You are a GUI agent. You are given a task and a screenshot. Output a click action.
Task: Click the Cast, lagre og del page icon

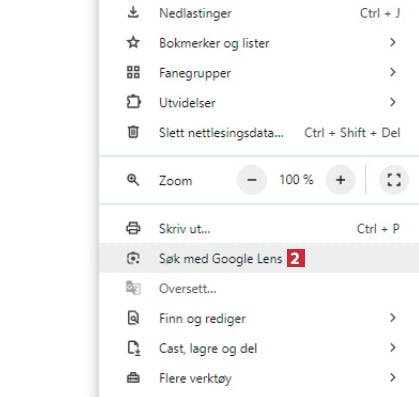click(134, 348)
